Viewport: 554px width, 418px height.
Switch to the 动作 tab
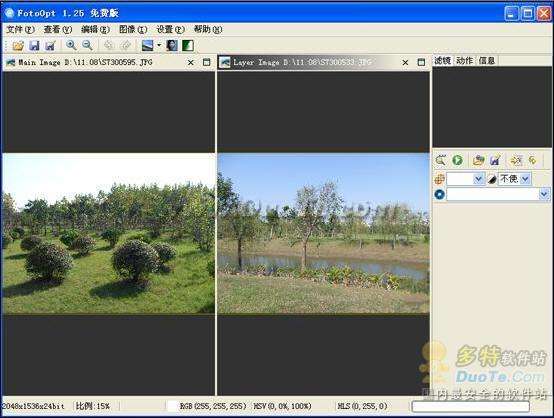click(x=464, y=61)
